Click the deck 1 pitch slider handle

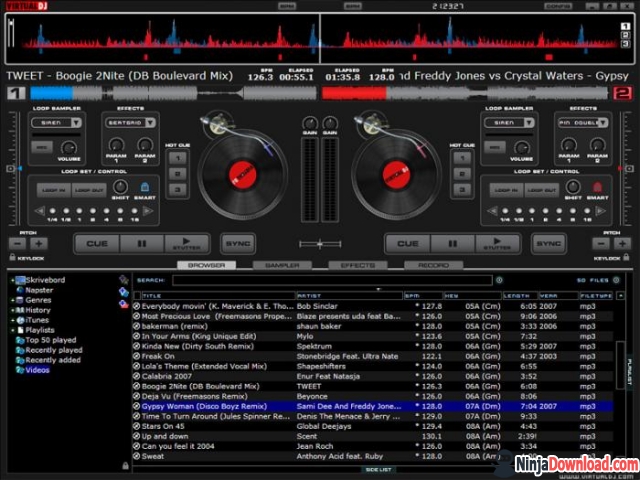coord(12,169)
